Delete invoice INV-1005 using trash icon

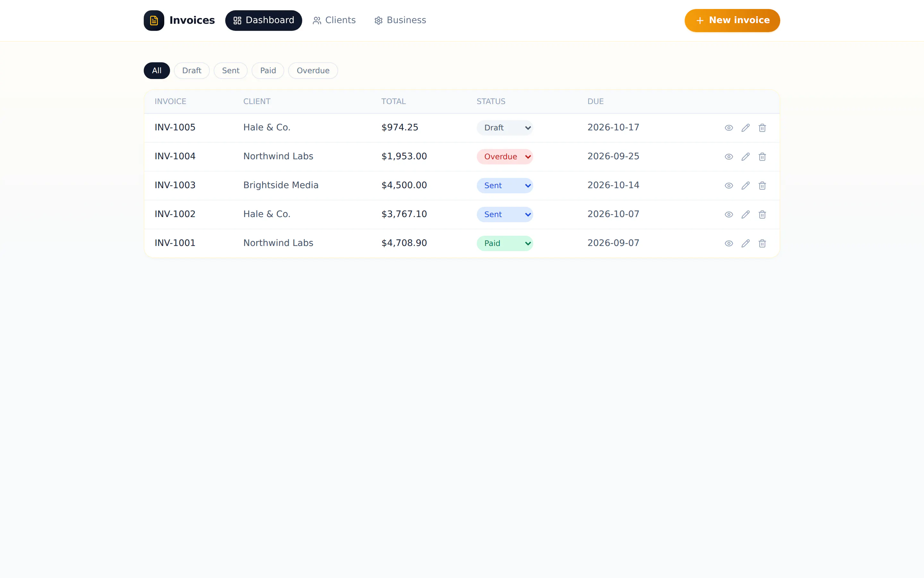(x=762, y=128)
